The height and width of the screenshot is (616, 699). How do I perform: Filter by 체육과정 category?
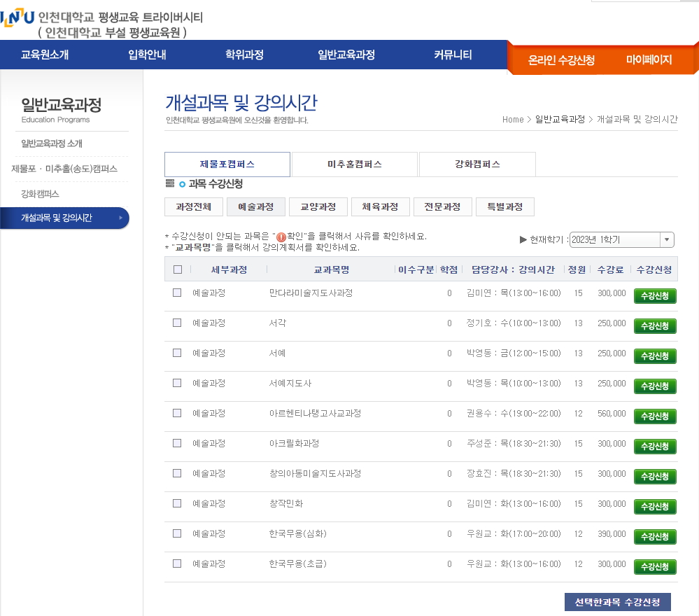[x=380, y=207]
